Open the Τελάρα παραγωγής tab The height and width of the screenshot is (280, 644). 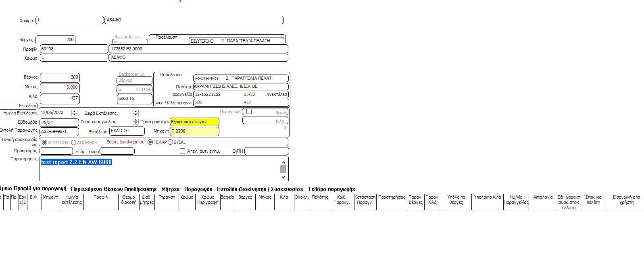(x=331, y=189)
